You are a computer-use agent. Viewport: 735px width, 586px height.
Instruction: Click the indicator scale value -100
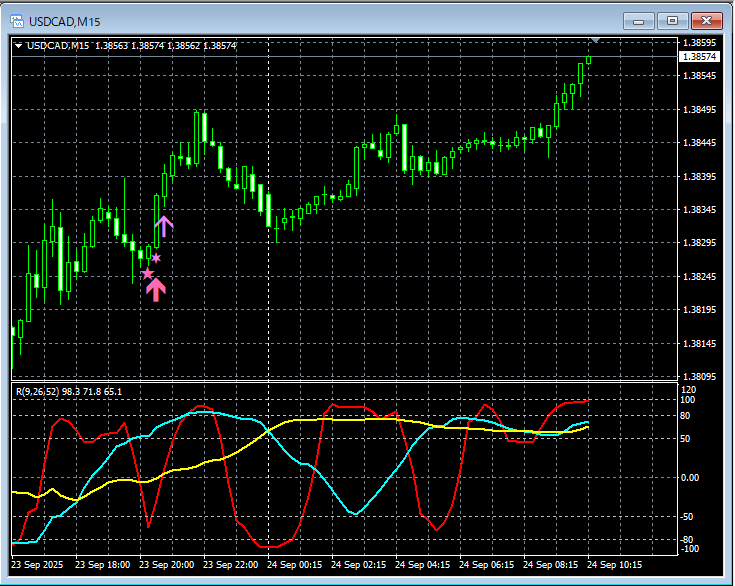coord(689,549)
